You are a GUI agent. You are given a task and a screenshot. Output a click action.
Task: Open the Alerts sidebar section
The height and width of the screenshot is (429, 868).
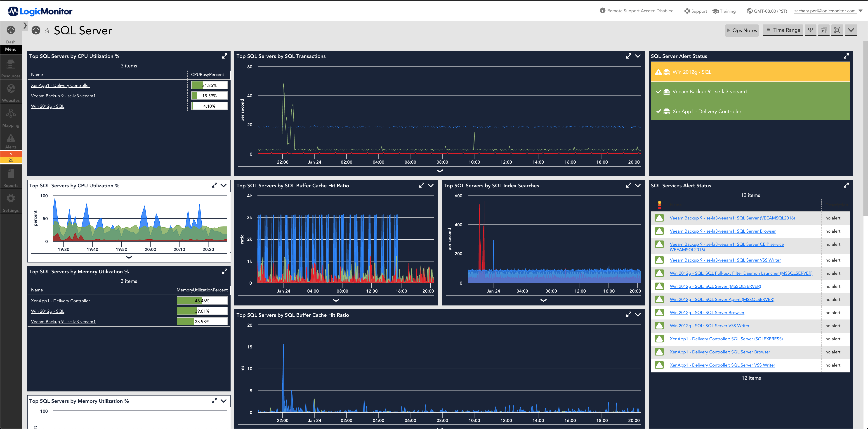[x=11, y=141]
